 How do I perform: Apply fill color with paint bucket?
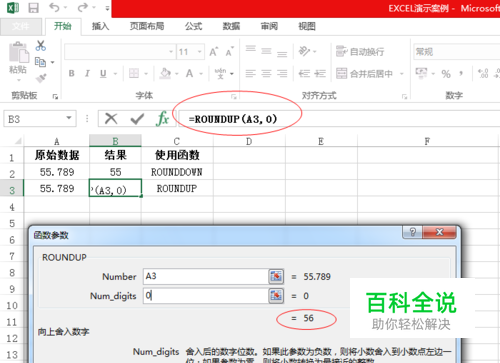(x=165, y=73)
